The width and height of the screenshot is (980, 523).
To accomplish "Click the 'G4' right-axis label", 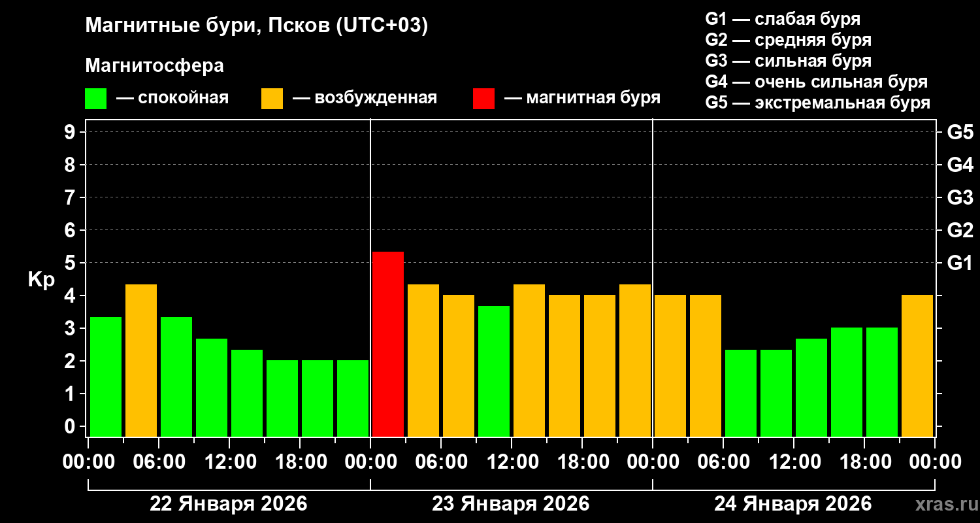I will click(x=960, y=165).
